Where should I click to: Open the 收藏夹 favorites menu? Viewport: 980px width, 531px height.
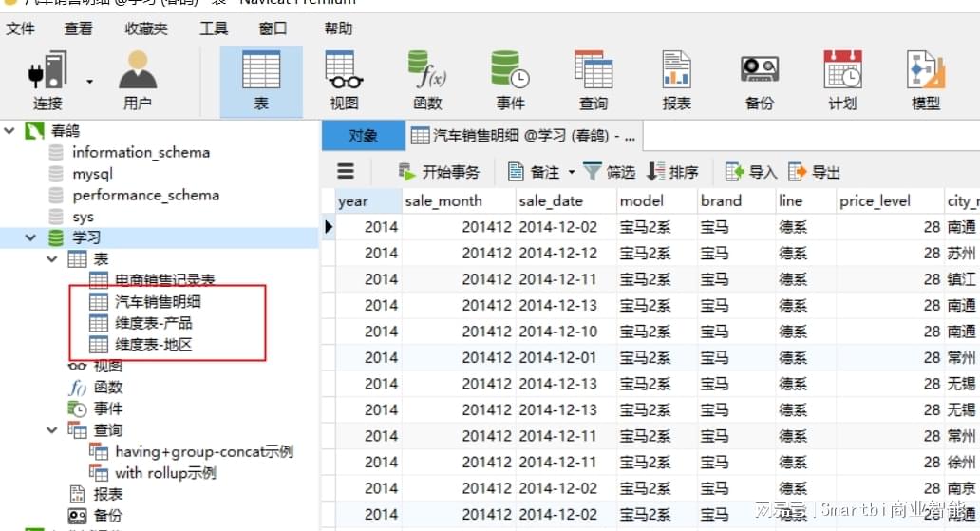pyautogui.click(x=145, y=28)
